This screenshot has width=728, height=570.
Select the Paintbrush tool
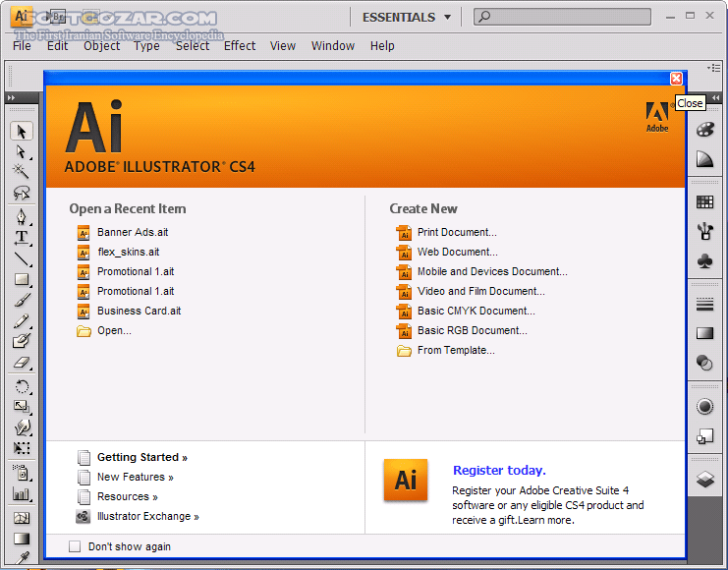click(x=22, y=300)
